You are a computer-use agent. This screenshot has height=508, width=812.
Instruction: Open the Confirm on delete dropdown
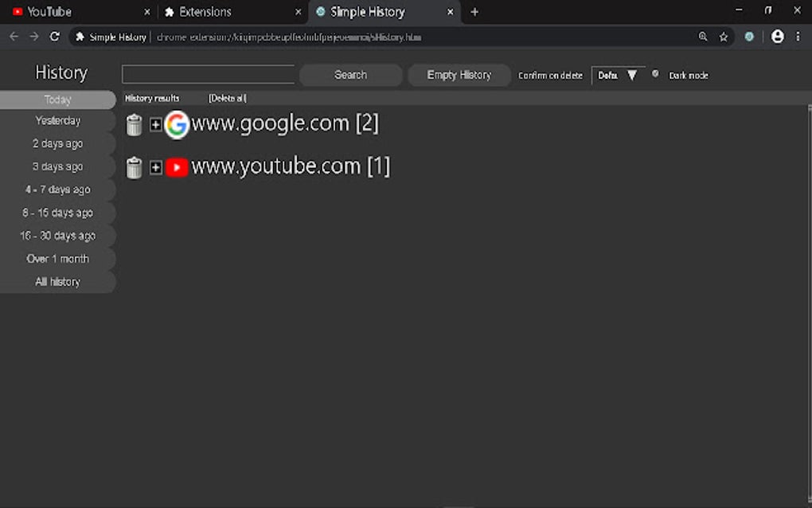pos(618,76)
